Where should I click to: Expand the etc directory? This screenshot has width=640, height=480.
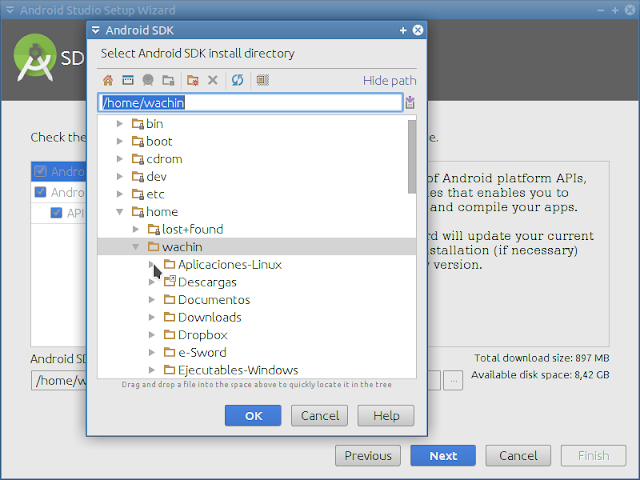[120, 194]
